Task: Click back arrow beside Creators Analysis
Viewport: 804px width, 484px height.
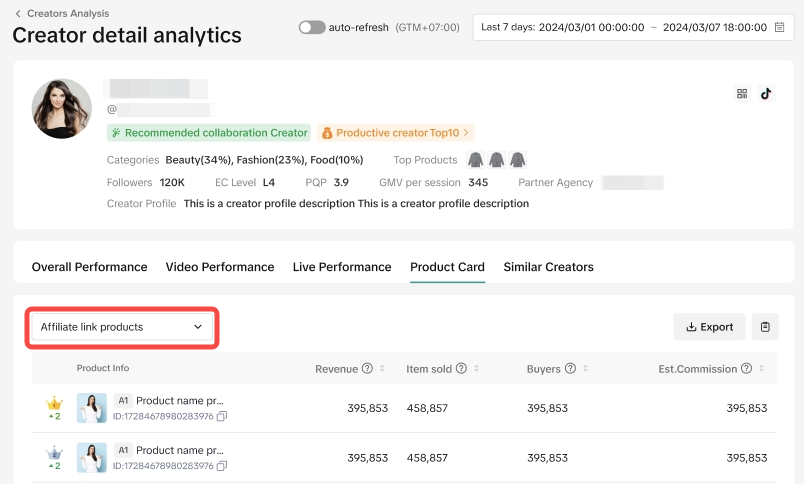Action: pos(18,14)
